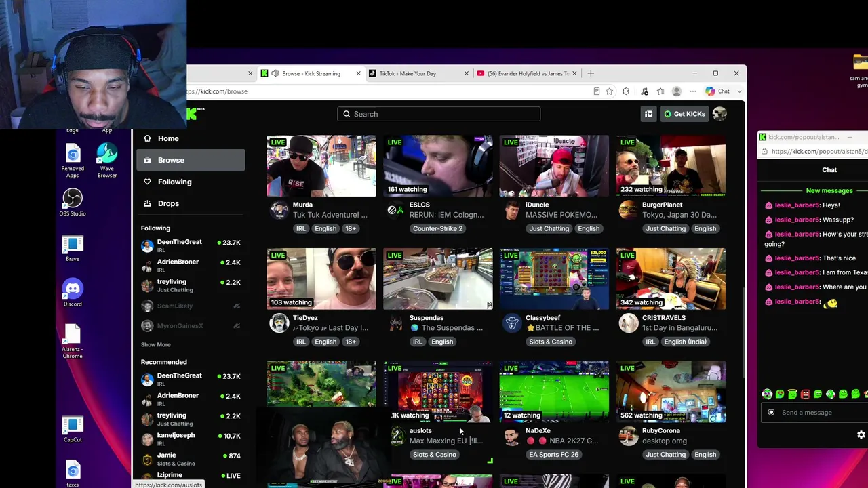Select Just Chatting tag under iDuncle
The image size is (868, 488).
click(549, 229)
